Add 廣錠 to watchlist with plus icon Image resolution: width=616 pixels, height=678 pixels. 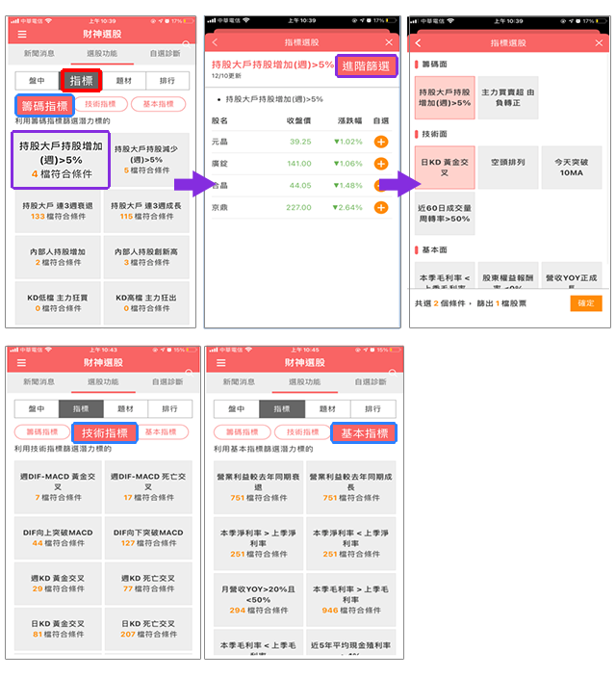[381, 164]
